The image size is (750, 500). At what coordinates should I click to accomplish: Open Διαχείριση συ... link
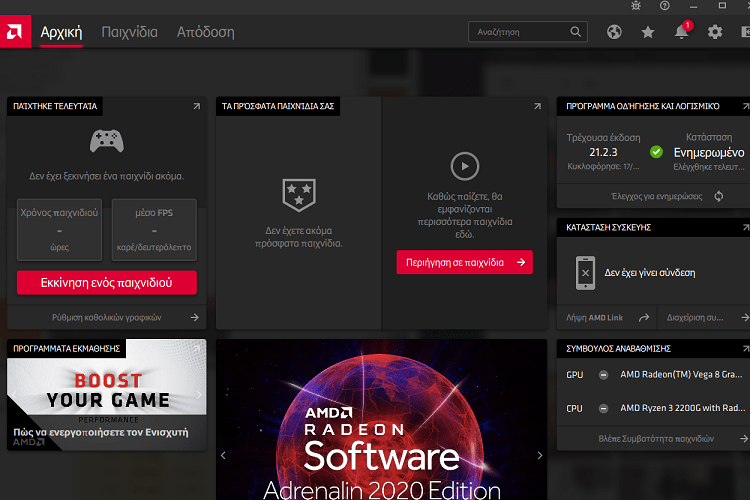coord(695,318)
